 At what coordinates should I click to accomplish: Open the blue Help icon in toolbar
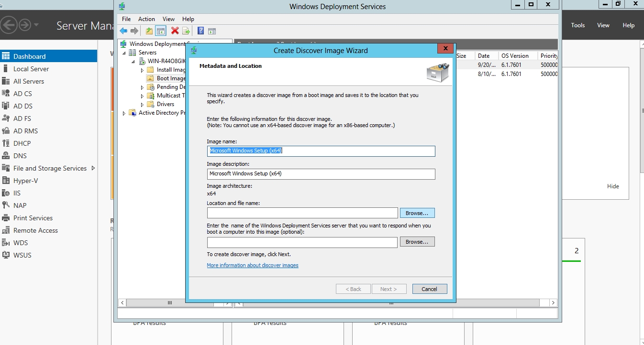[201, 31]
